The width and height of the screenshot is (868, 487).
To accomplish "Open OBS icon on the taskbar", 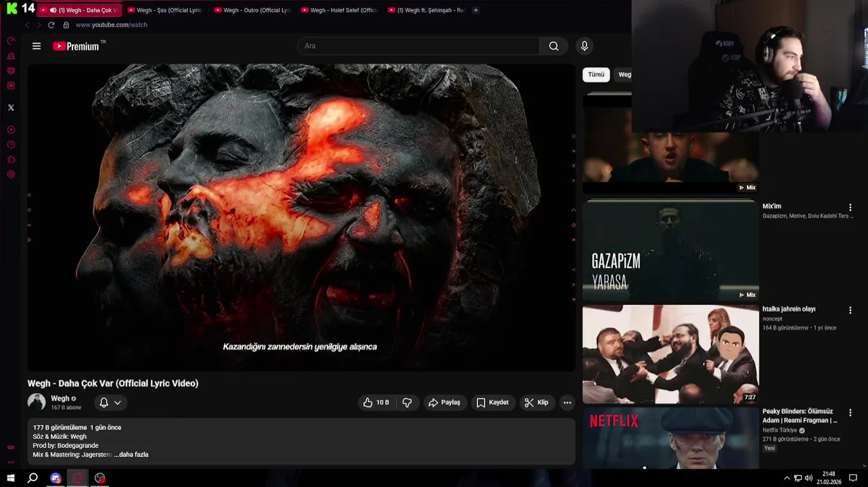I will click(x=100, y=478).
